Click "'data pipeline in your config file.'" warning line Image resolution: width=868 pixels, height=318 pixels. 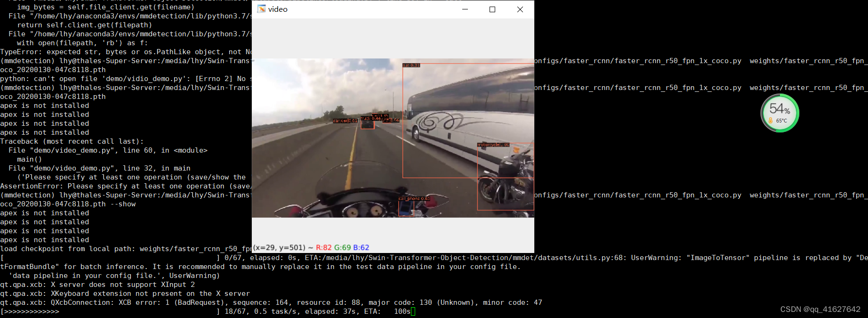114,276
